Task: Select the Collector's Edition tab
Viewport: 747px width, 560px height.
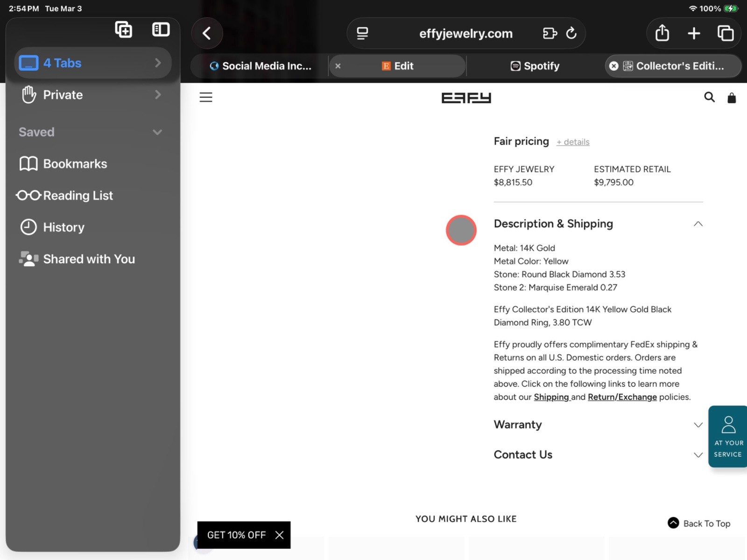Action: pos(673,66)
